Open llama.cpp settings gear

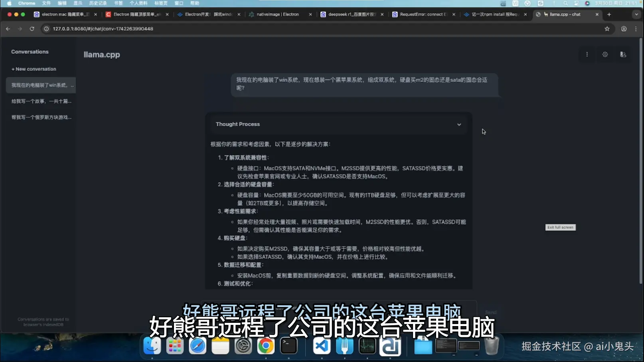point(605,54)
